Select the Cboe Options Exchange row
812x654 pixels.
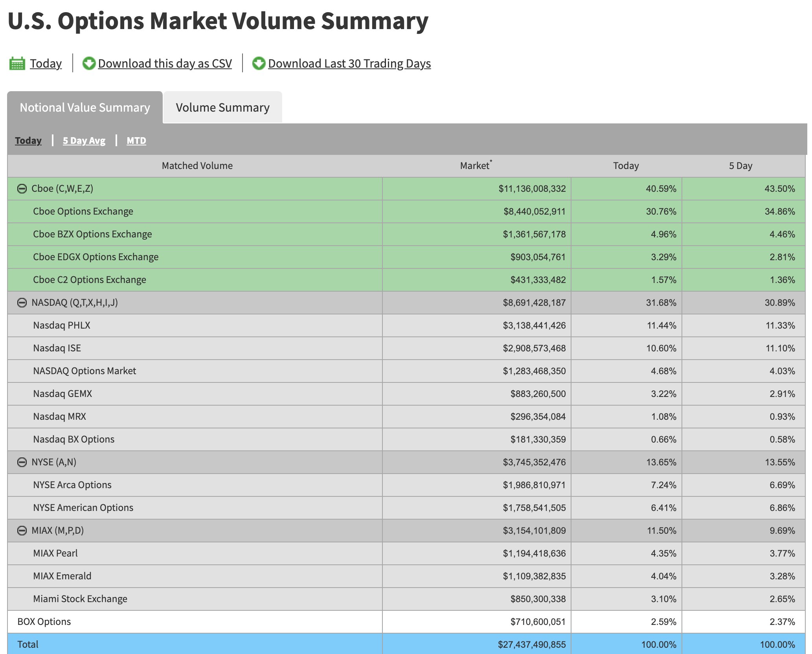(x=83, y=211)
